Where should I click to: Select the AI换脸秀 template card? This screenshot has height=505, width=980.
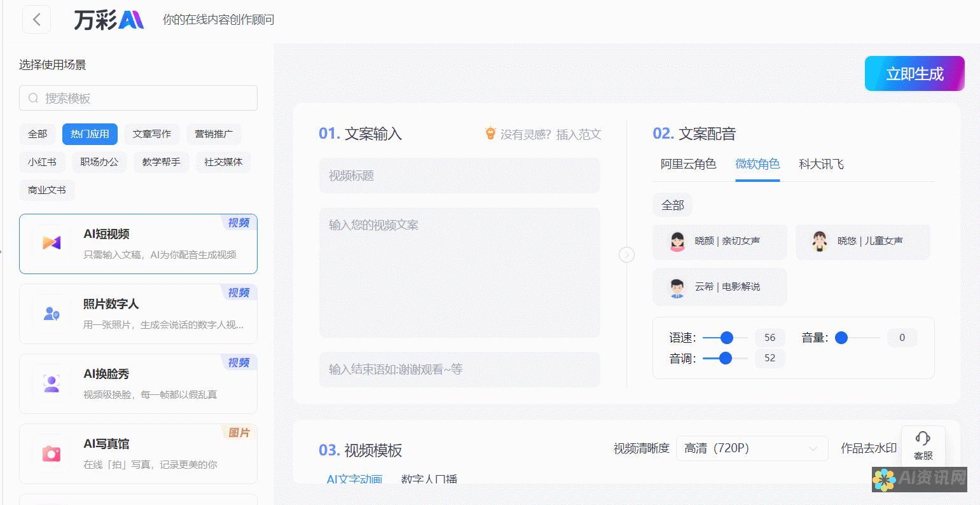tap(138, 384)
